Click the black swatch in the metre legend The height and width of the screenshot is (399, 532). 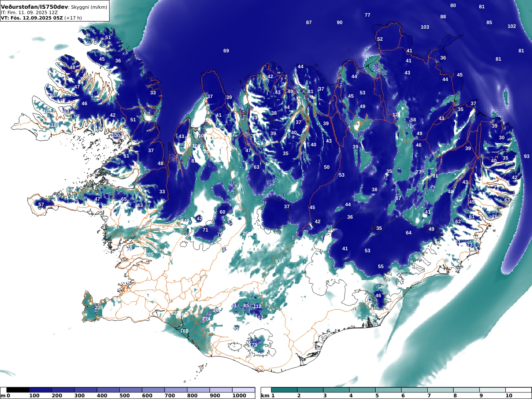click(18, 390)
